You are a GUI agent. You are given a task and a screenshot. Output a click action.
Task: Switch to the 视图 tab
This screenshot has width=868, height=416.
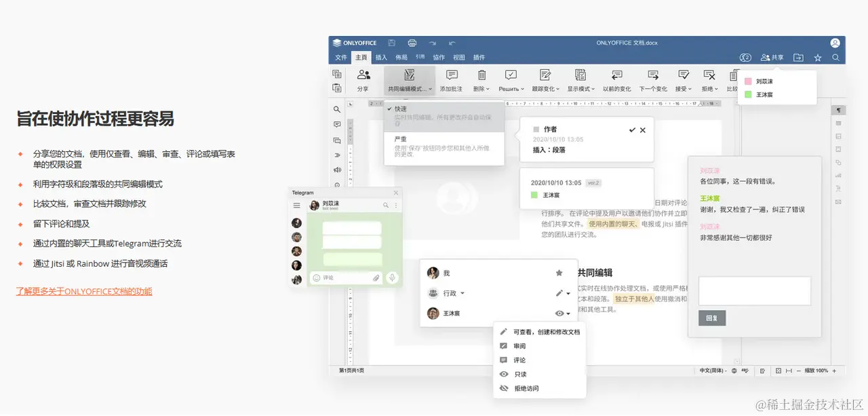point(459,58)
